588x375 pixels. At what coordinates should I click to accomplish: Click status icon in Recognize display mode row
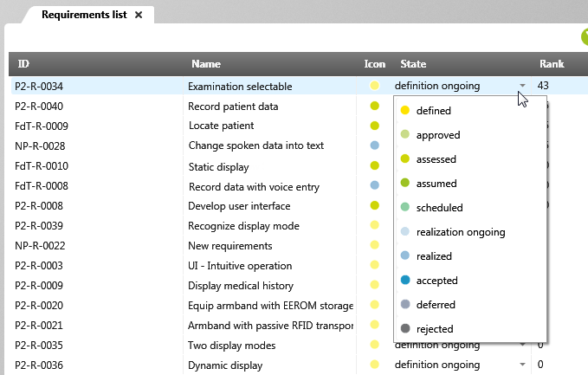[375, 225]
